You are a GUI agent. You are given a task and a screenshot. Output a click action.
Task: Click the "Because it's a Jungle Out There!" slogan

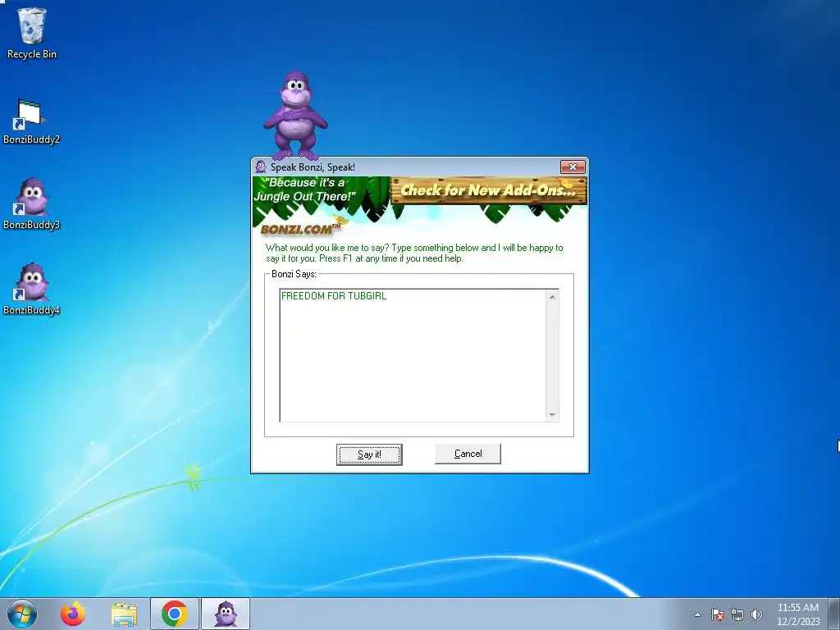click(304, 189)
